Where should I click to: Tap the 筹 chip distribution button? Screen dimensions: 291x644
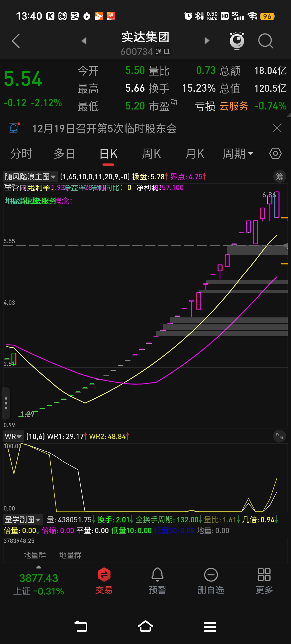pos(279,177)
